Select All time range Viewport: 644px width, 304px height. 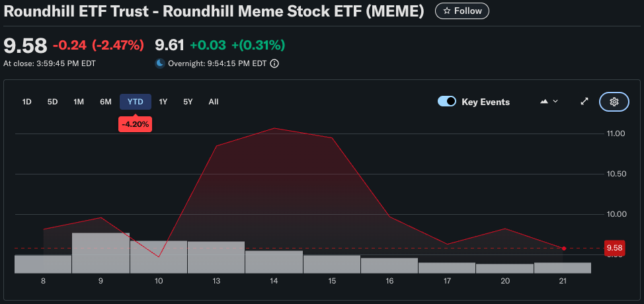[x=213, y=102]
